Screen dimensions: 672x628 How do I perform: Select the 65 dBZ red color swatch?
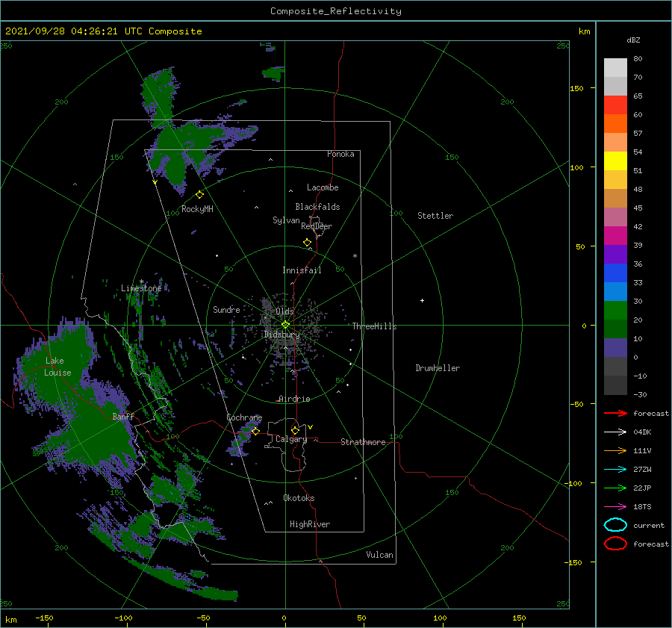point(615,105)
